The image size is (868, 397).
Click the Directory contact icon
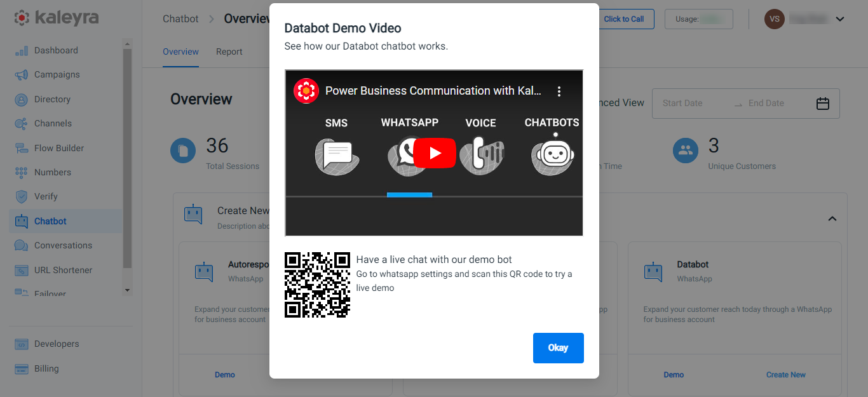point(22,100)
